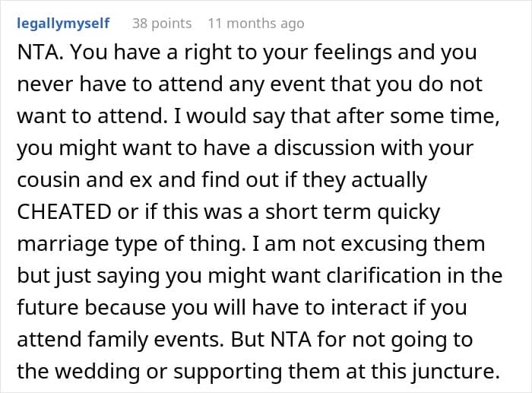Click the 38 points score label
The width and height of the screenshot is (532, 393).
click(x=162, y=24)
